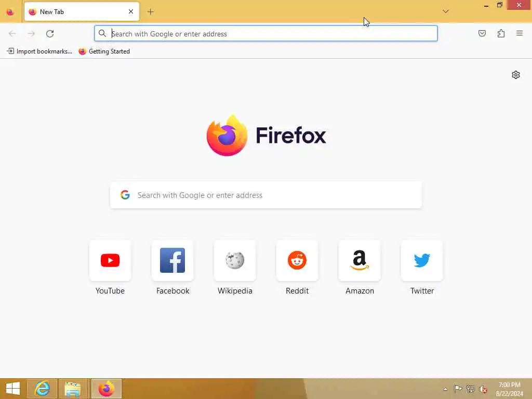This screenshot has width=532, height=399.
Task: Click the Google G logo in search box
Action: [x=125, y=195]
